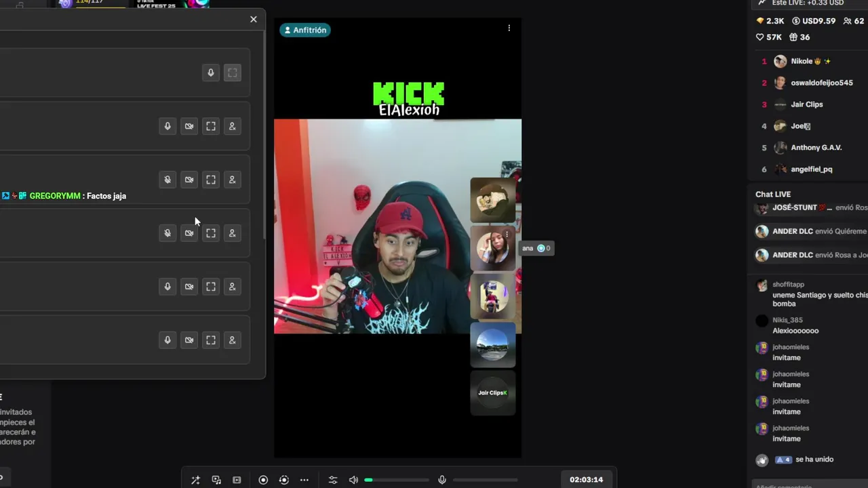Open the audio mixer sliders icon
This screenshot has height=488, width=868.
pyautogui.click(x=333, y=480)
